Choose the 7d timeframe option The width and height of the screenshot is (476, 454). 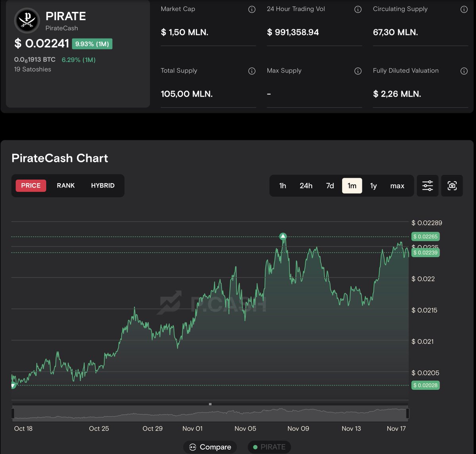point(330,186)
